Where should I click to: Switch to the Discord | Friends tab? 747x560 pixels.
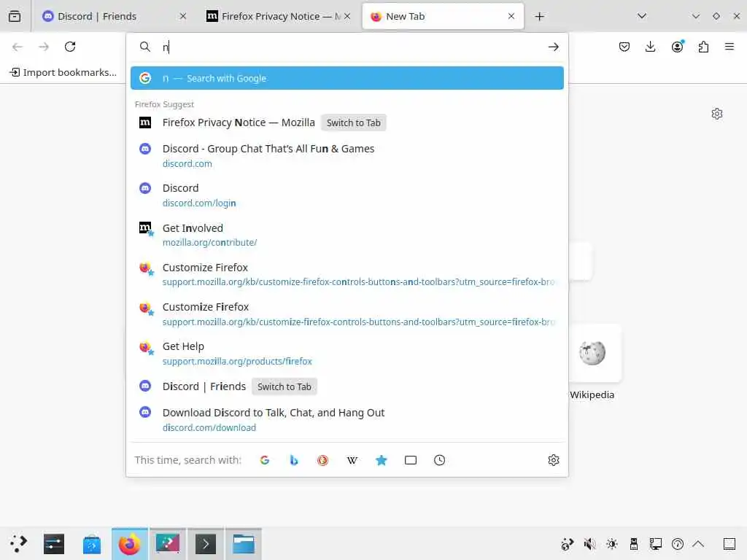point(113,16)
